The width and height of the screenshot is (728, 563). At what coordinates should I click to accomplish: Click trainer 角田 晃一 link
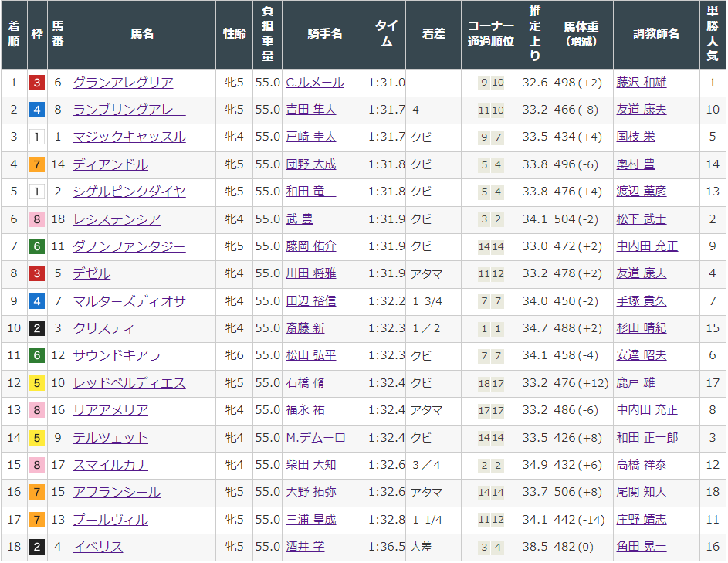click(642, 547)
